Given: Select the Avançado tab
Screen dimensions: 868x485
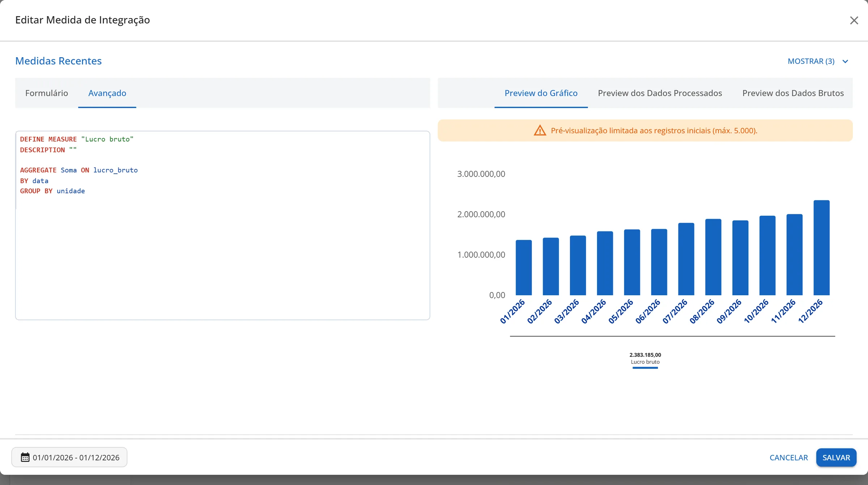Looking at the screenshot, I should (107, 93).
